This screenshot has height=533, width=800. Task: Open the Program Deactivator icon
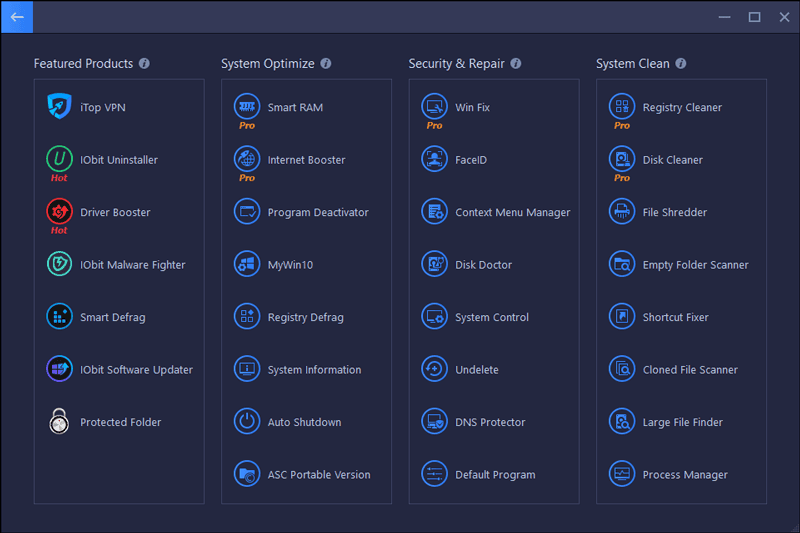click(247, 211)
